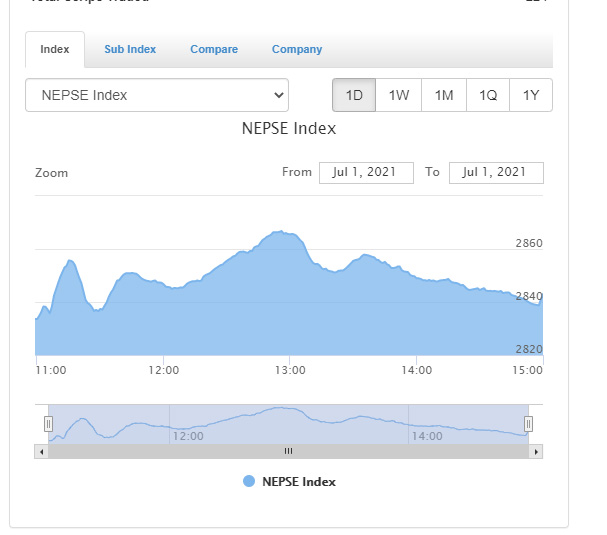The height and width of the screenshot is (535, 607).
Task: Select the 1W time range button
Action: click(x=399, y=96)
